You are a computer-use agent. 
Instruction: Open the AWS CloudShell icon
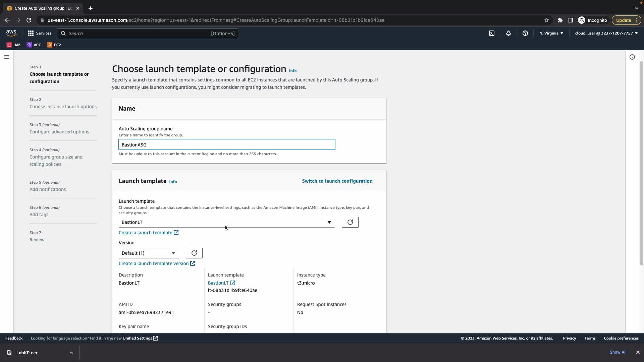point(492,33)
